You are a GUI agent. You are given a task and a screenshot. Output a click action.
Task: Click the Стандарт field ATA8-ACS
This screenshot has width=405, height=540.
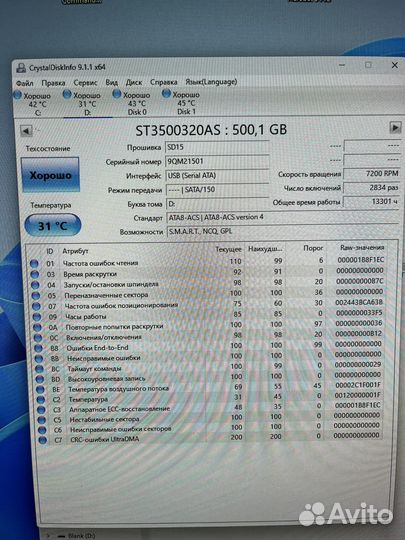pyautogui.click(x=282, y=217)
